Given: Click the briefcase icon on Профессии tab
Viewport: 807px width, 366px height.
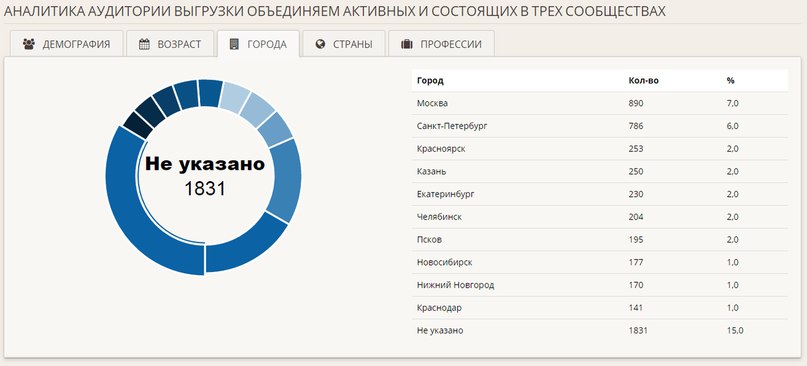Looking at the screenshot, I should pos(407,44).
